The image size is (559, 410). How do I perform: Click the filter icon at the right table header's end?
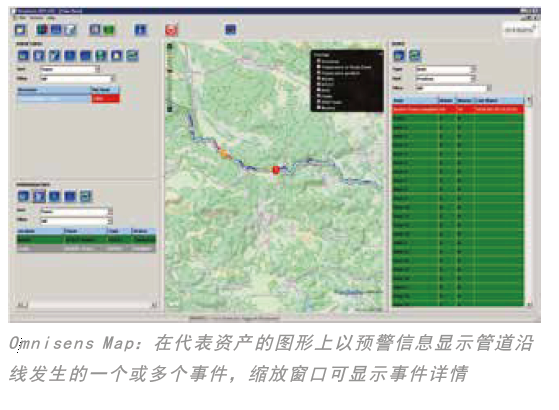pos(529,101)
